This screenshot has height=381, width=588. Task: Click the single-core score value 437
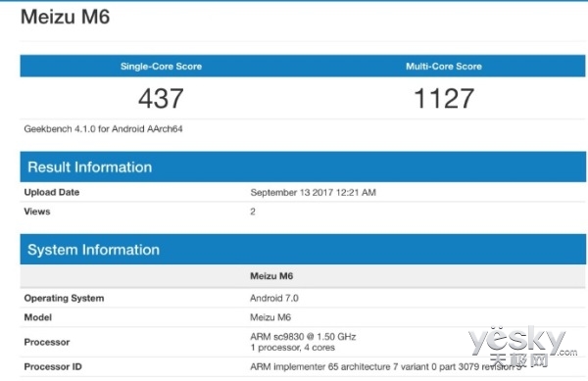click(161, 98)
